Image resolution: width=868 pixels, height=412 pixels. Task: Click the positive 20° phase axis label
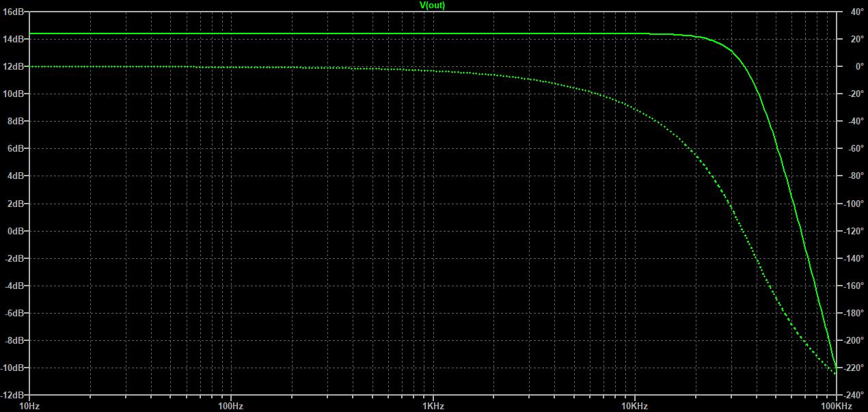857,39
